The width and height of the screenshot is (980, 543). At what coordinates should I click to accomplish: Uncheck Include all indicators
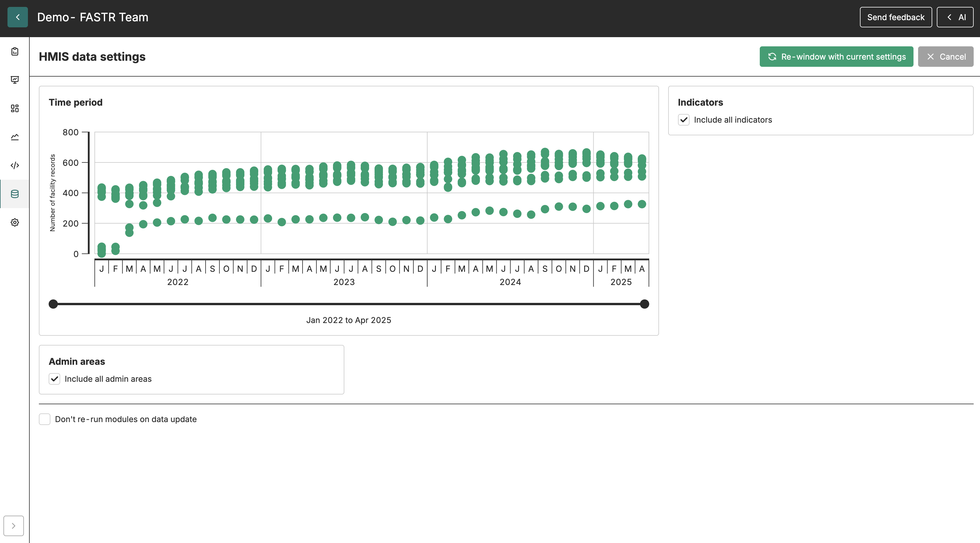pos(684,120)
